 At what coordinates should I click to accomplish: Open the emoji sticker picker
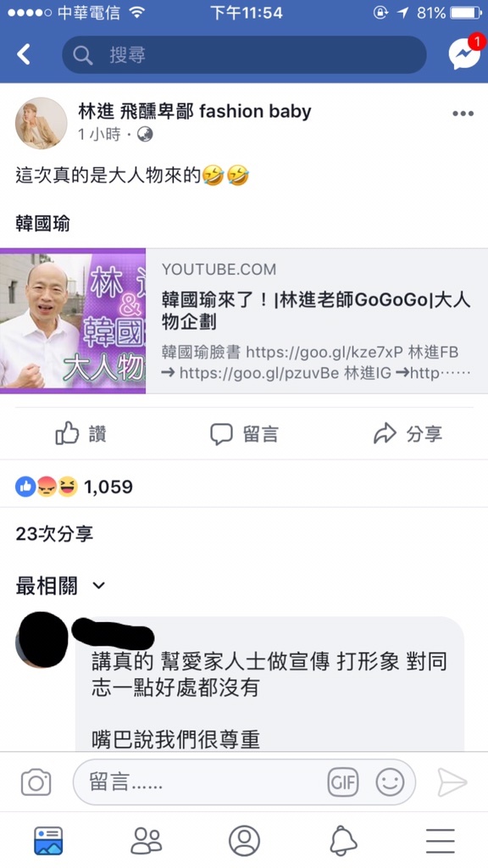[390, 782]
